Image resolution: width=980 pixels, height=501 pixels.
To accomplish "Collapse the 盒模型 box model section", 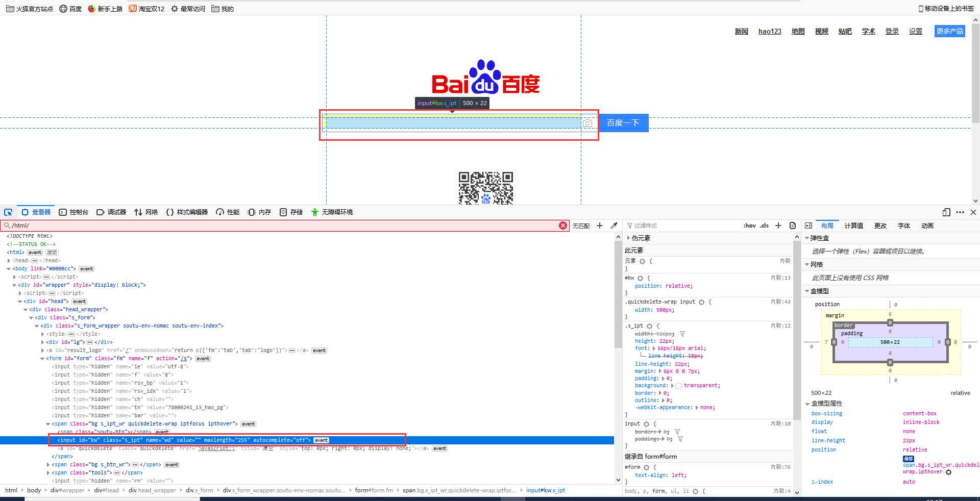I will 807,291.
